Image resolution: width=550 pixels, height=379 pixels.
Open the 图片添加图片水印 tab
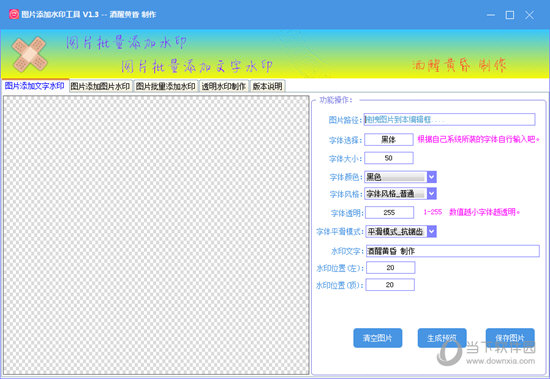point(100,86)
